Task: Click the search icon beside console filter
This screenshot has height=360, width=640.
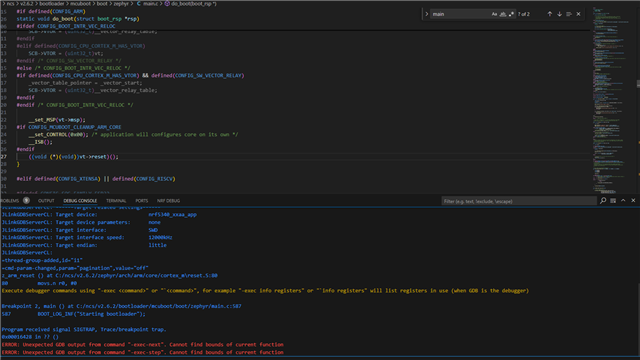Action: (x=603, y=201)
